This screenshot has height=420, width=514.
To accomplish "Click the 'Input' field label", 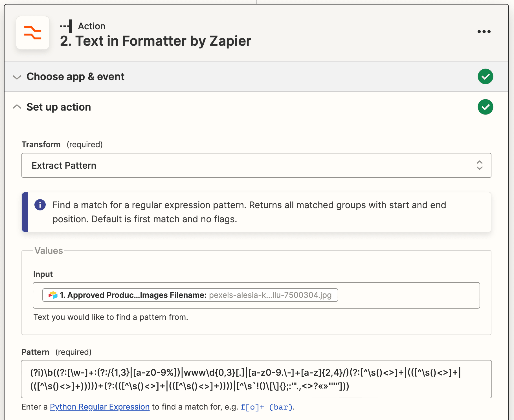I will (43, 274).
